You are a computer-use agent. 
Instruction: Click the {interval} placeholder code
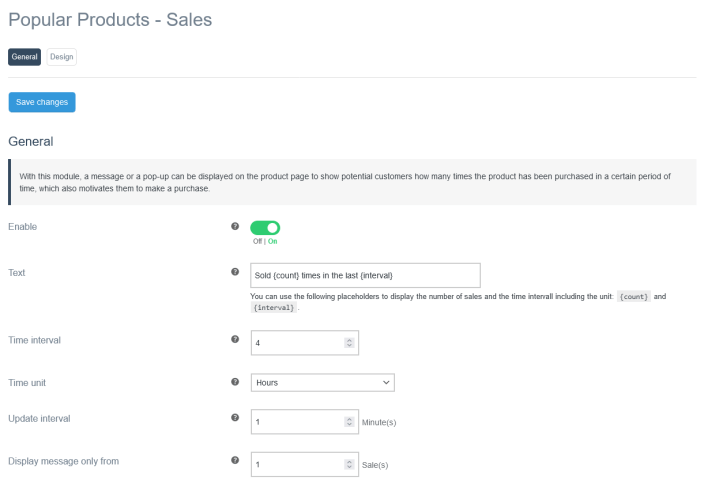pyautogui.click(x=274, y=308)
